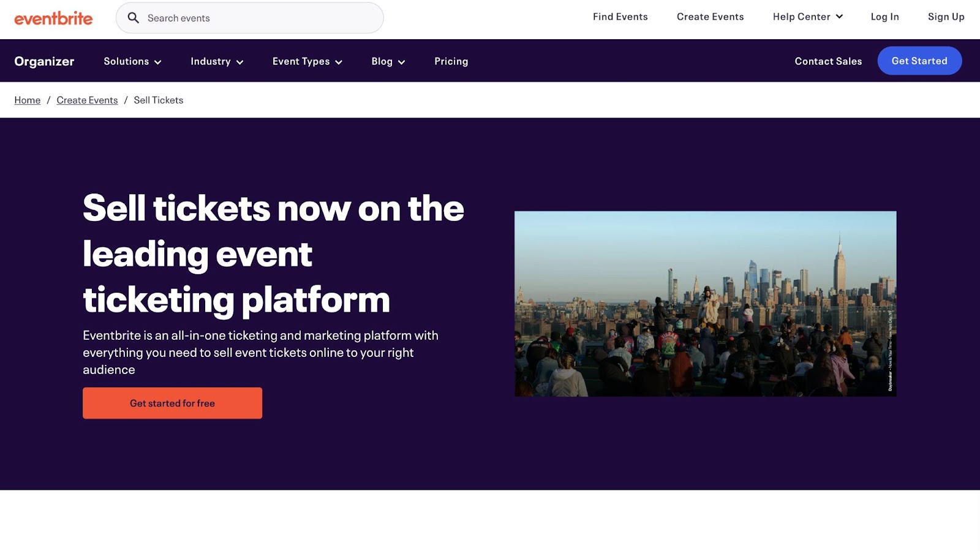Click the Eventbrite logo
This screenshot has width=980, height=551.
(53, 18)
